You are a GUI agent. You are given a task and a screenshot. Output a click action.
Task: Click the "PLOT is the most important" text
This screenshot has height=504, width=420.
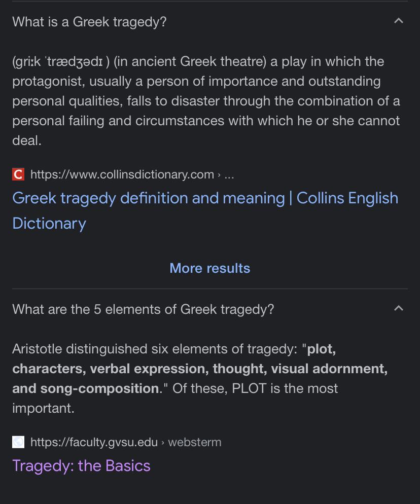tap(175, 398)
